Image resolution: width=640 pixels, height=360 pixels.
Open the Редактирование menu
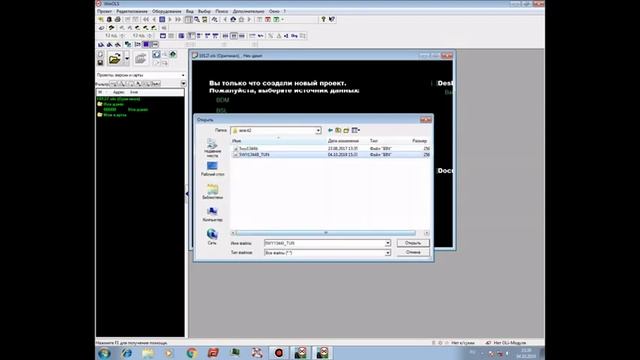click(132, 11)
